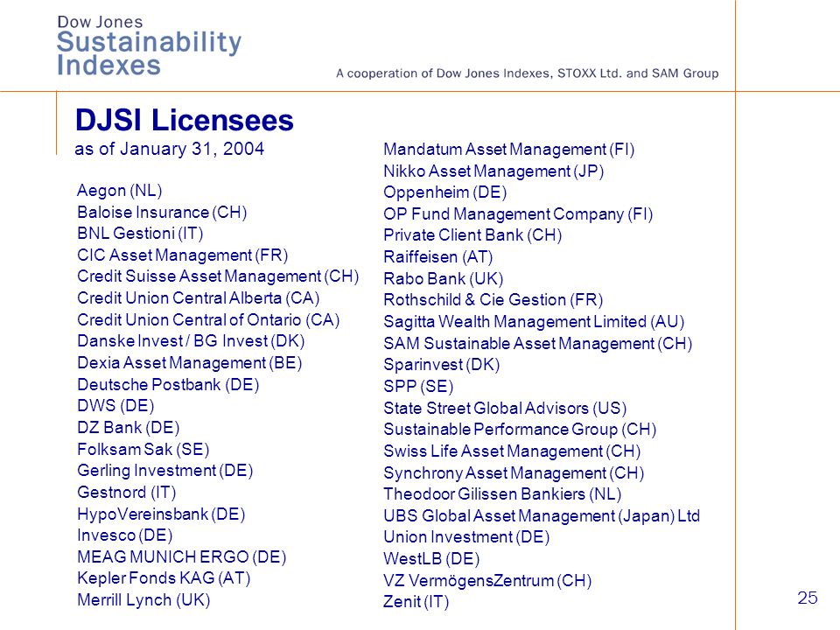
Task: Select the 'BNL Gestioni (IT)' entry
Action: (140, 234)
